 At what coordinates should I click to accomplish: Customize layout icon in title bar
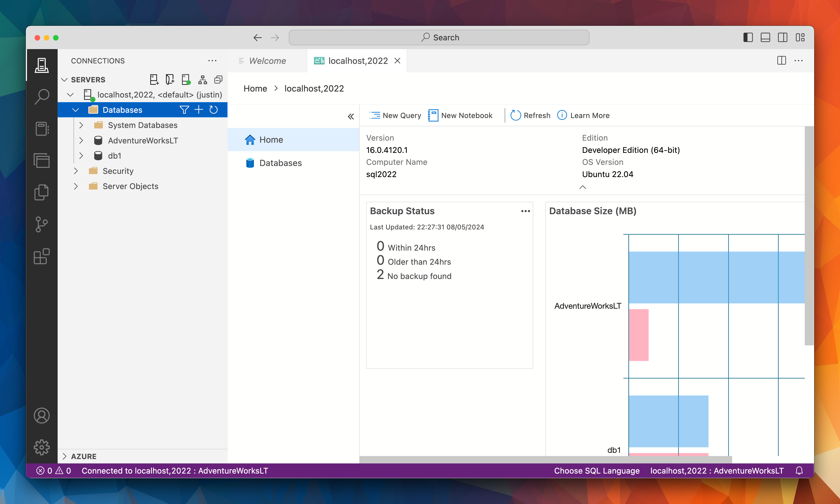(x=800, y=37)
